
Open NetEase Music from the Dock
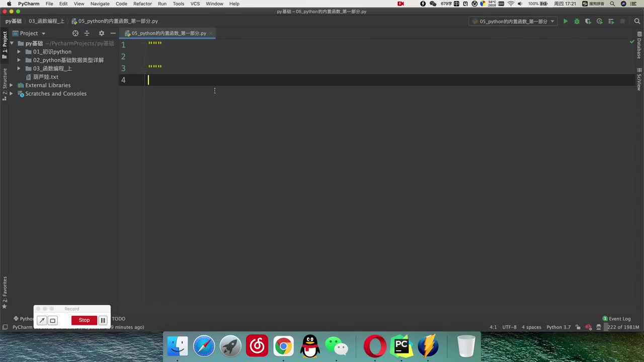click(257, 346)
